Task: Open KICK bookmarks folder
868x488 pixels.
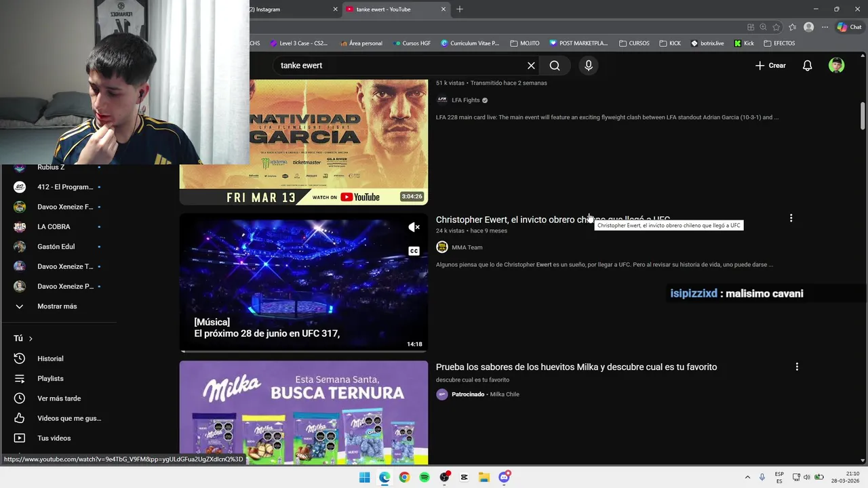Action: coord(670,43)
